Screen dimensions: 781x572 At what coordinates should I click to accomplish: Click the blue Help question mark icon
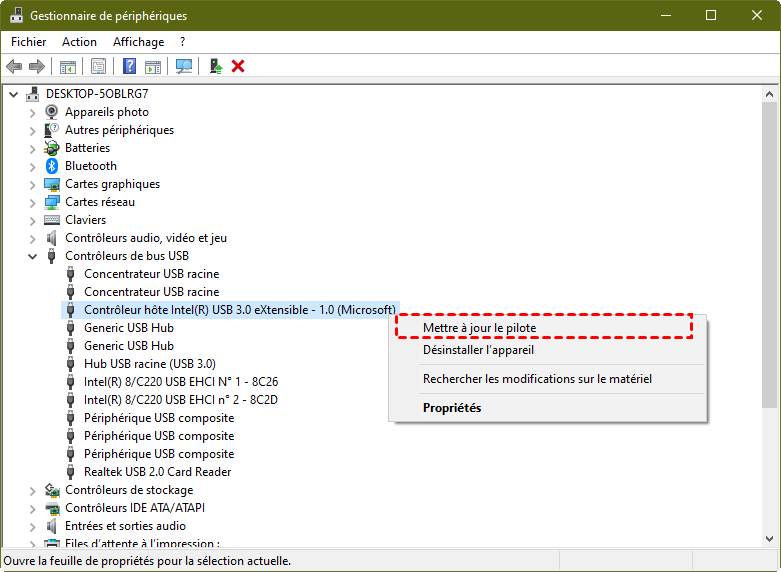point(130,66)
